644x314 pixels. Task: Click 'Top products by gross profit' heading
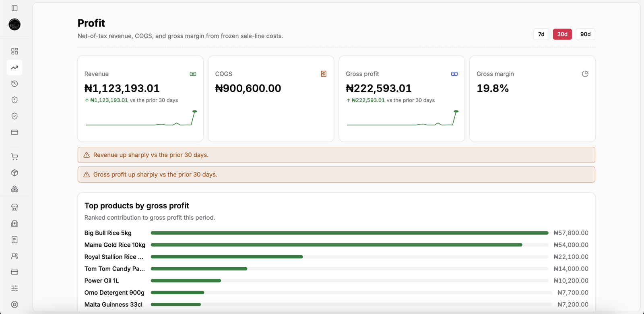coord(137,206)
